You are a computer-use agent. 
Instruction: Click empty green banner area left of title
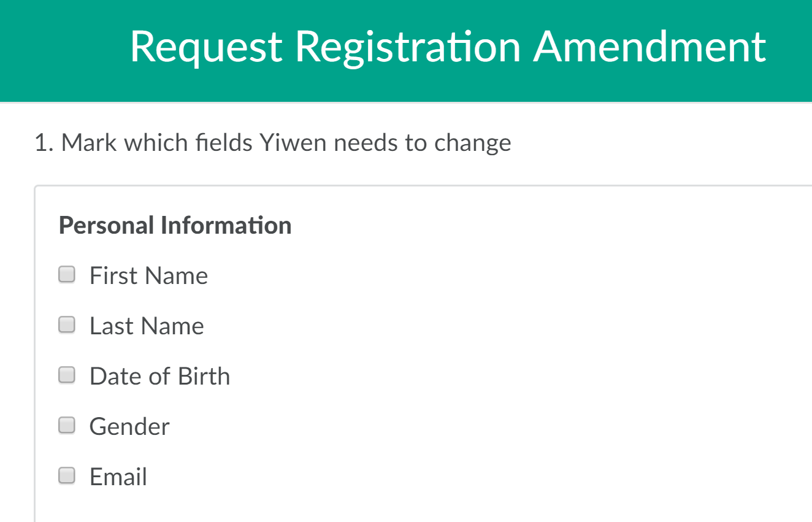[x=61, y=49]
